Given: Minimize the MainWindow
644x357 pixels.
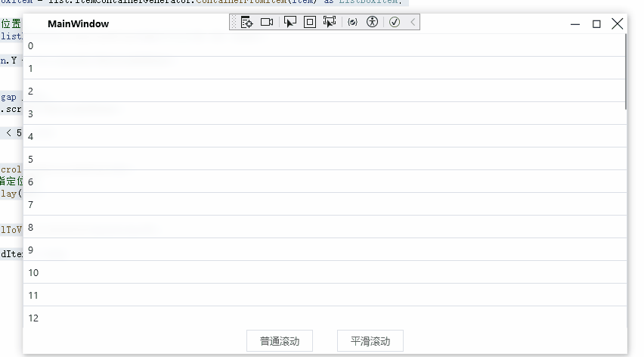Looking at the screenshot, I should [575, 24].
